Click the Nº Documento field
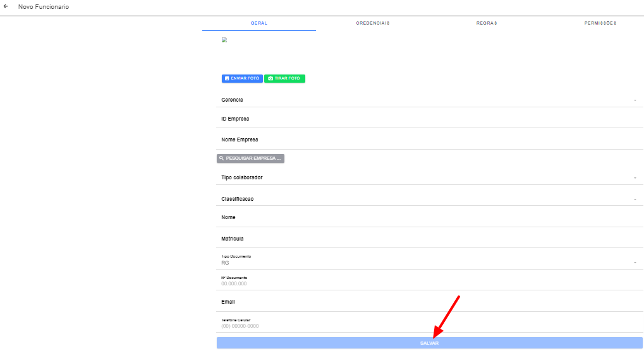 pos(430,283)
